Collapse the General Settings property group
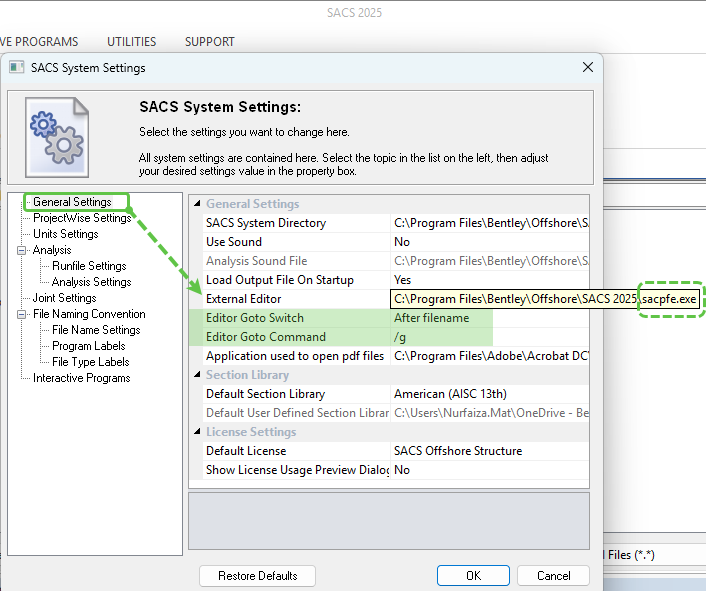Image resolution: width=706 pixels, height=591 pixels. click(x=196, y=204)
